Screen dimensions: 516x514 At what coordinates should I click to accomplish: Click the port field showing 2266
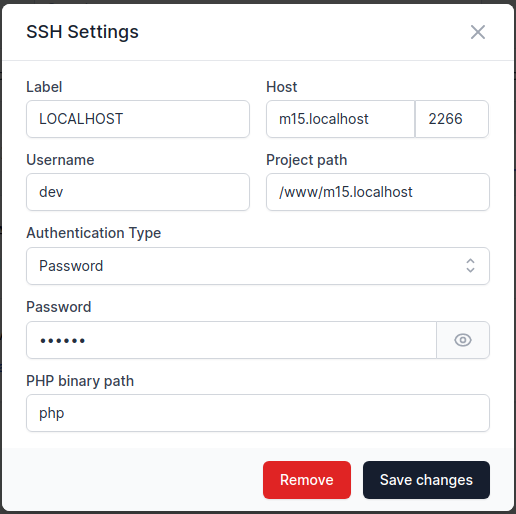tap(452, 119)
